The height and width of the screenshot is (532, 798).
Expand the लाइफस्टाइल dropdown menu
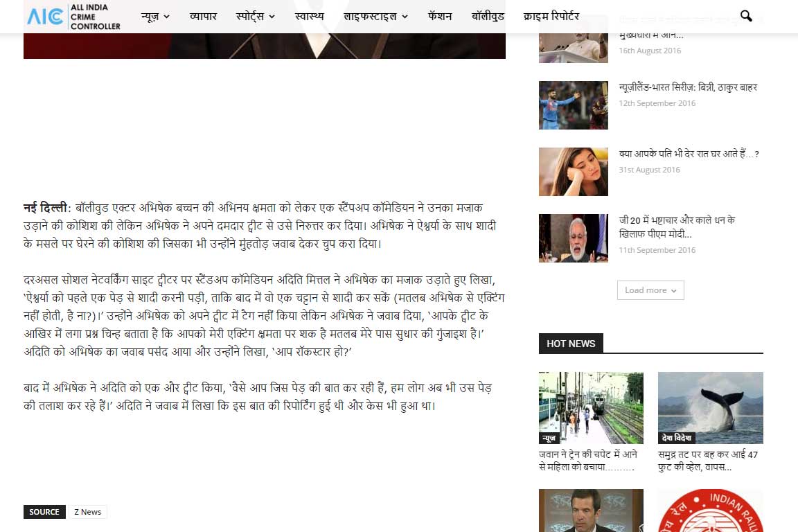tap(375, 16)
